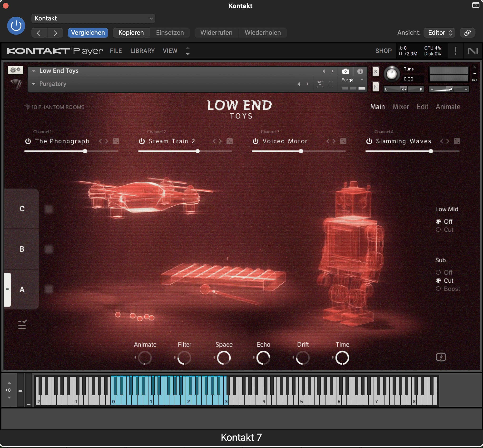483x448 pixels.
Task: Go to next preset arrow
Action: pyautogui.click(x=55, y=33)
